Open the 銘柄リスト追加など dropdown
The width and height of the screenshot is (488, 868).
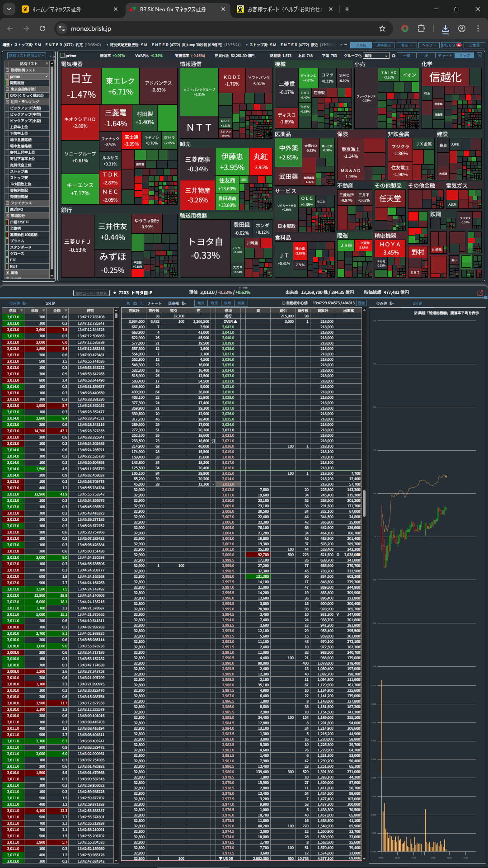[x=27, y=56]
